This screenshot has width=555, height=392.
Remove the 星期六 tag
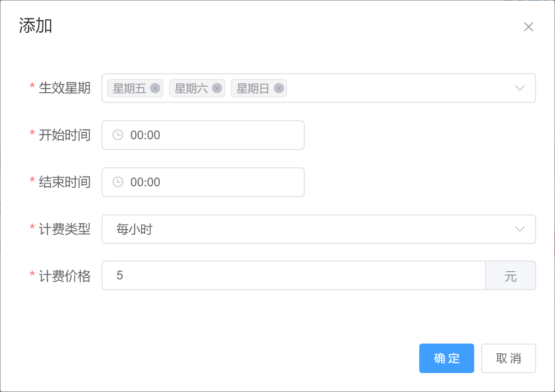click(x=217, y=88)
